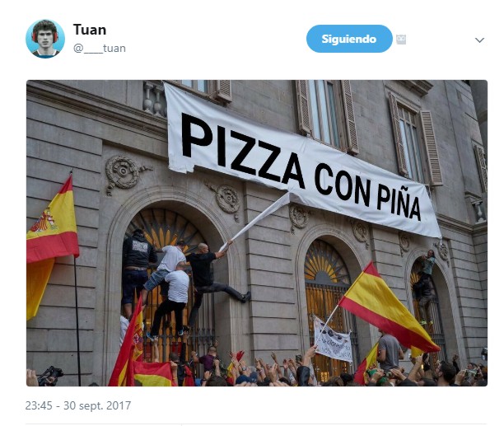Click the climber on the far right arch
The height and width of the screenshot is (426, 504).
[425, 286]
